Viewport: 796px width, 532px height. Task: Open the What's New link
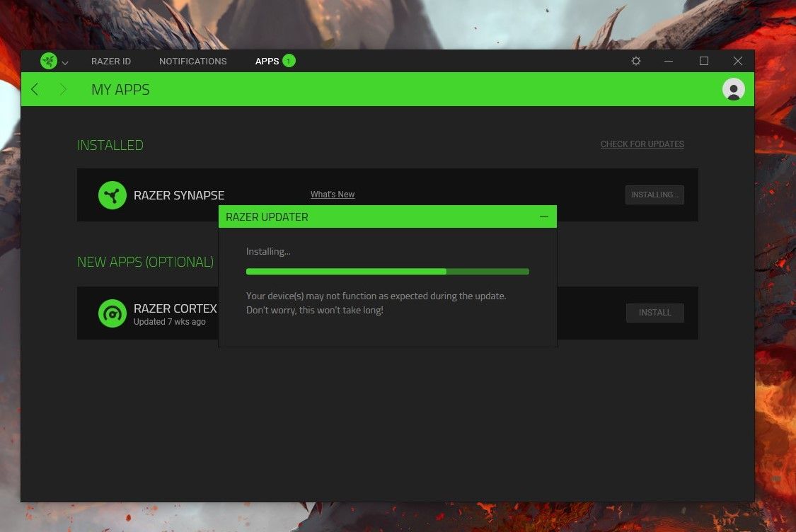point(333,195)
